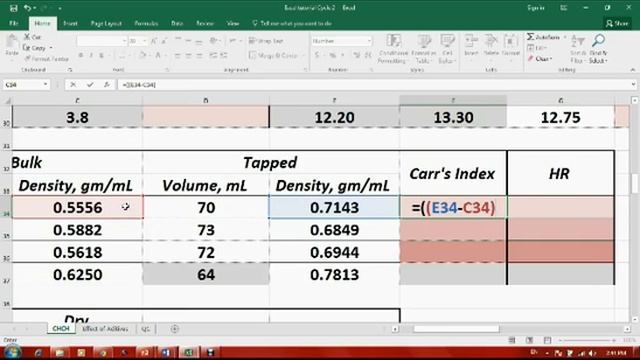This screenshot has height=360, width=640.
Task: Click the Paste clipboard icon
Action: pos(12,42)
